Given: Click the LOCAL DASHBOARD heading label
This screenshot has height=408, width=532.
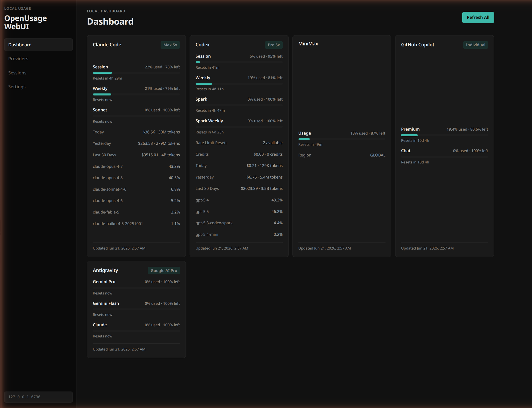Looking at the screenshot, I should [x=106, y=11].
